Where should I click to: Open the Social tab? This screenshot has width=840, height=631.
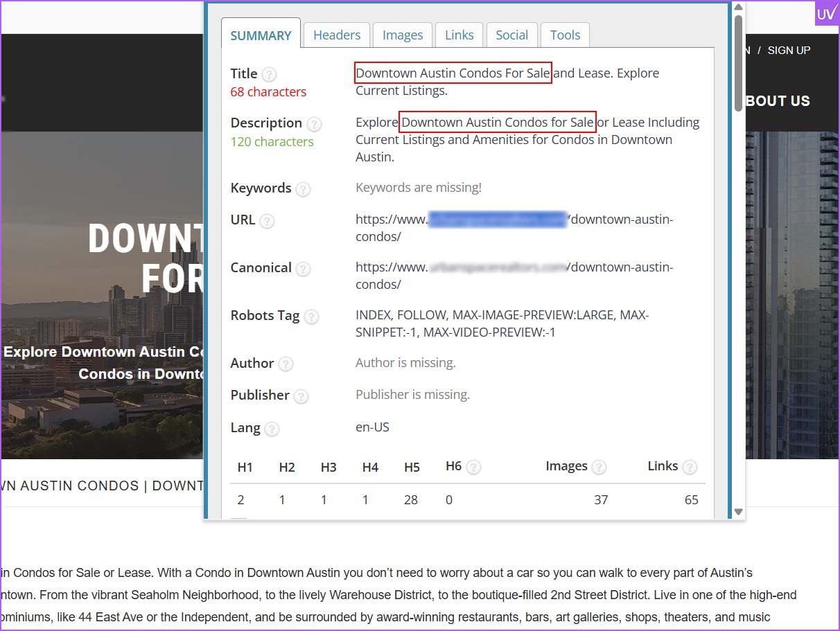pyautogui.click(x=512, y=35)
